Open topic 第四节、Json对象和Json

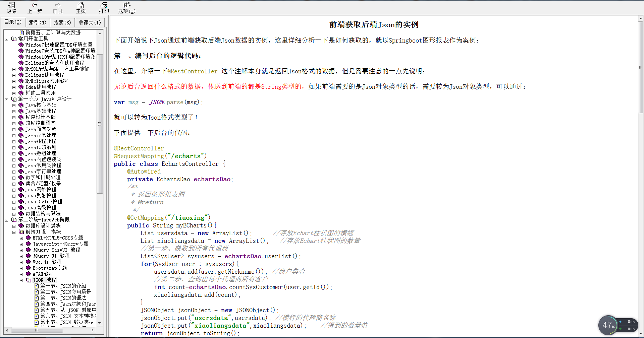pyautogui.click(x=68, y=304)
